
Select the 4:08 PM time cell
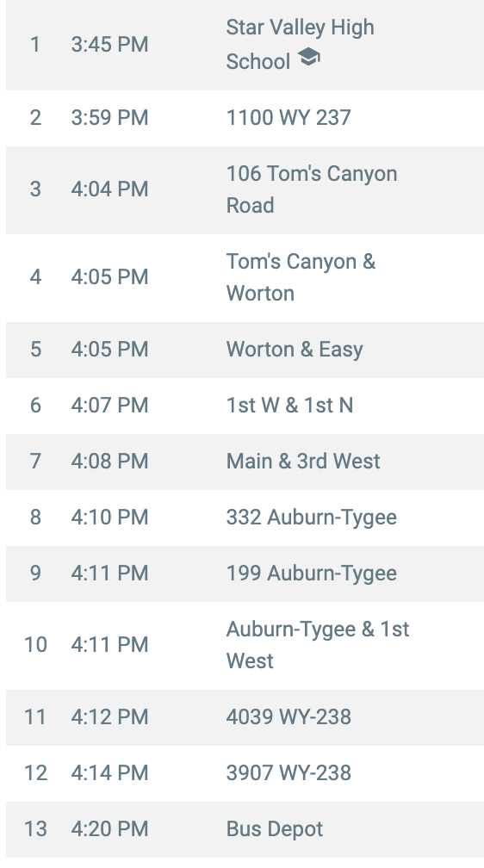point(109,462)
